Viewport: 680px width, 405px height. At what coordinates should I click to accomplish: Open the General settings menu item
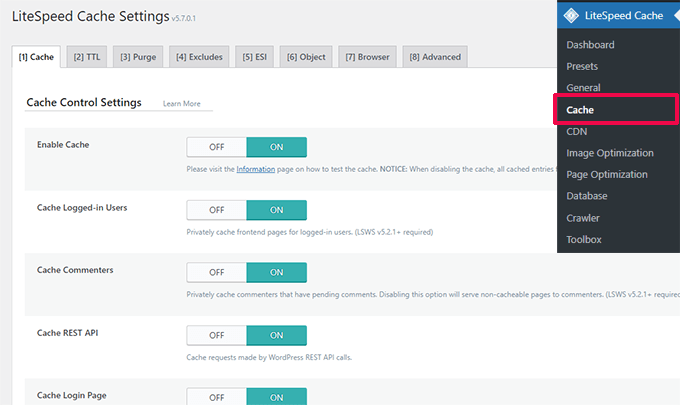[583, 88]
